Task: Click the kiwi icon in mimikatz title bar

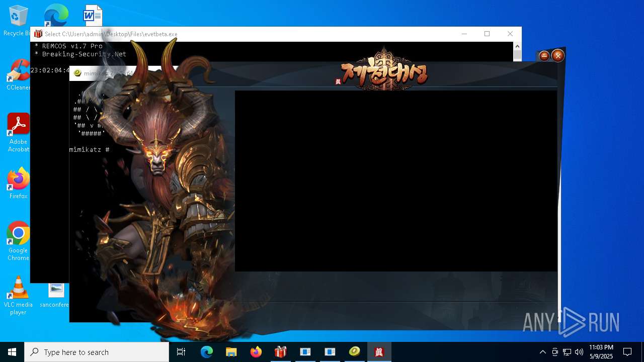Action: [77, 73]
